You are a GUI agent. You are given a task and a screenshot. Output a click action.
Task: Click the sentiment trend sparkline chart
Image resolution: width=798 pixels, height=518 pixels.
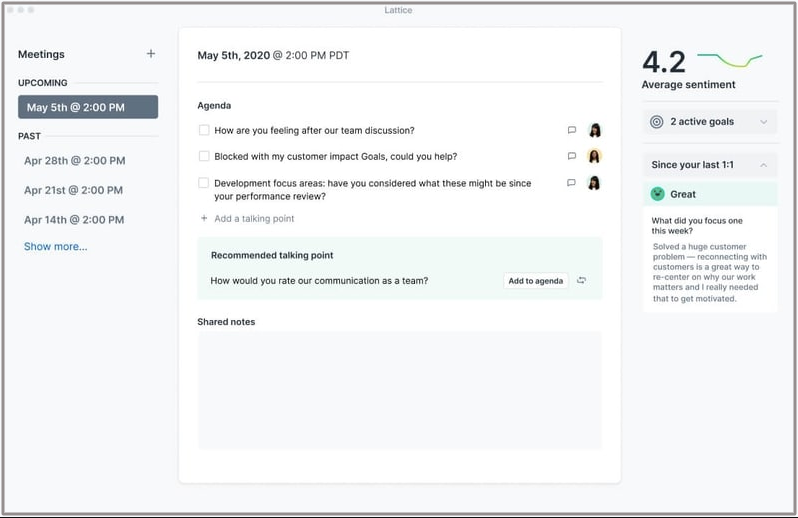[x=729, y=60]
